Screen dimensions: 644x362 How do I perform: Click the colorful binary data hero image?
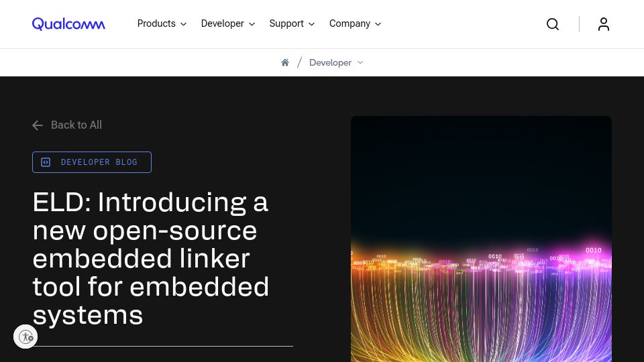(481, 239)
